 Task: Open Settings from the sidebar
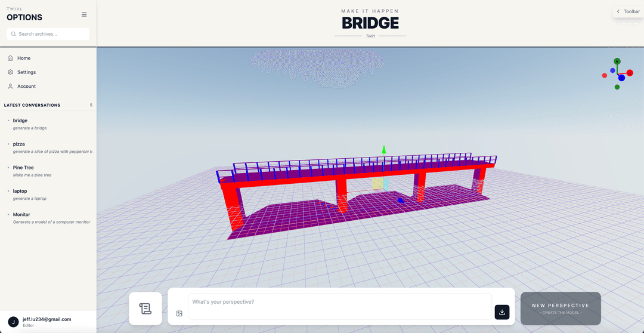(x=26, y=72)
